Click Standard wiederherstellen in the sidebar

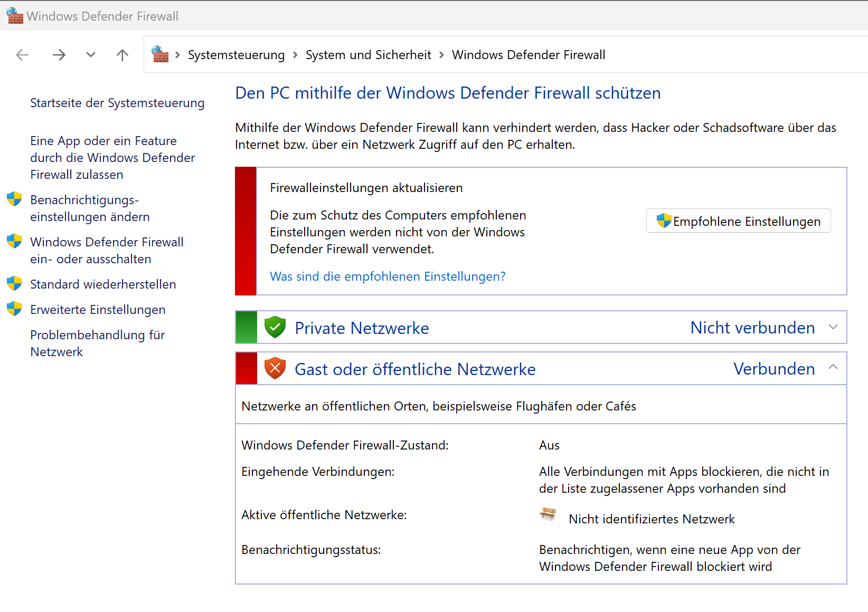(103, 284)
